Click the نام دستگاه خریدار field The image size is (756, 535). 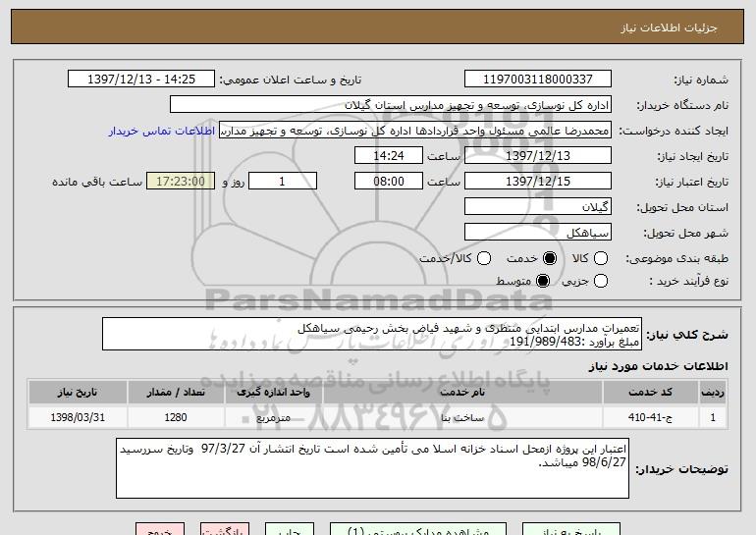click(x=391, y=105)
